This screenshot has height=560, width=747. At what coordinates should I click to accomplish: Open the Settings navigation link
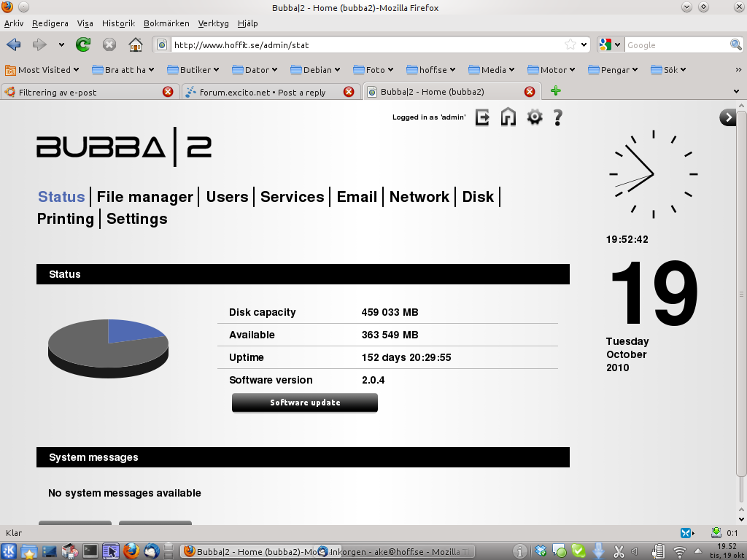coord(136,219)
